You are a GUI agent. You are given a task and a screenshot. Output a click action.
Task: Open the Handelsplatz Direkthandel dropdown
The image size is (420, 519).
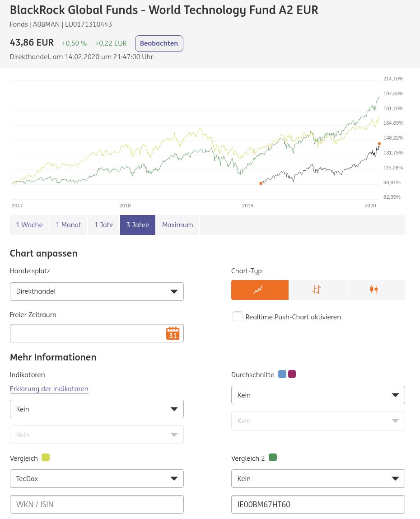(97, 291)
